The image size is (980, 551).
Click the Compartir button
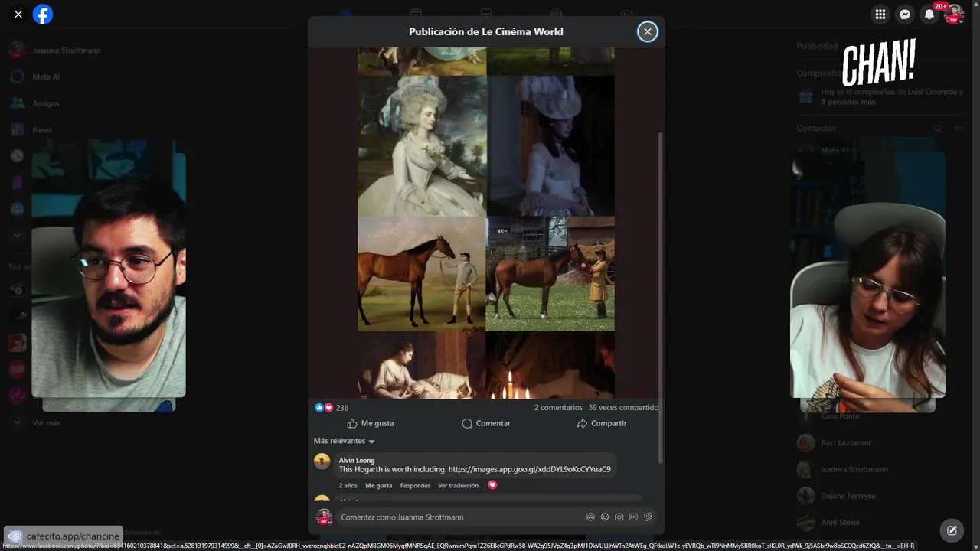pos(602,423)
